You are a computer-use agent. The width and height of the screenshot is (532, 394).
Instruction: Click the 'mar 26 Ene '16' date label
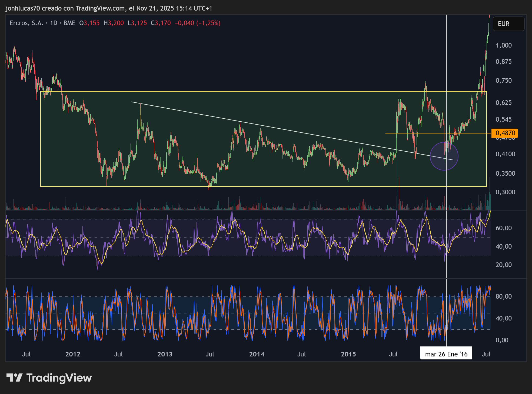(446, 354)
